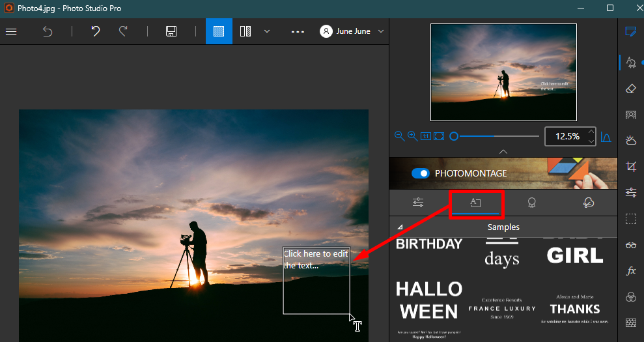The image size is (644, 342).
Task: Show the histogram curve
Action: coord(606,136)
